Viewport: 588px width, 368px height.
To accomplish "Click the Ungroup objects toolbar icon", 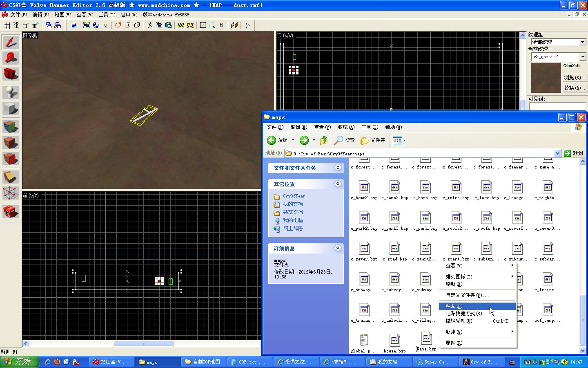I will [x=96, y=25].
